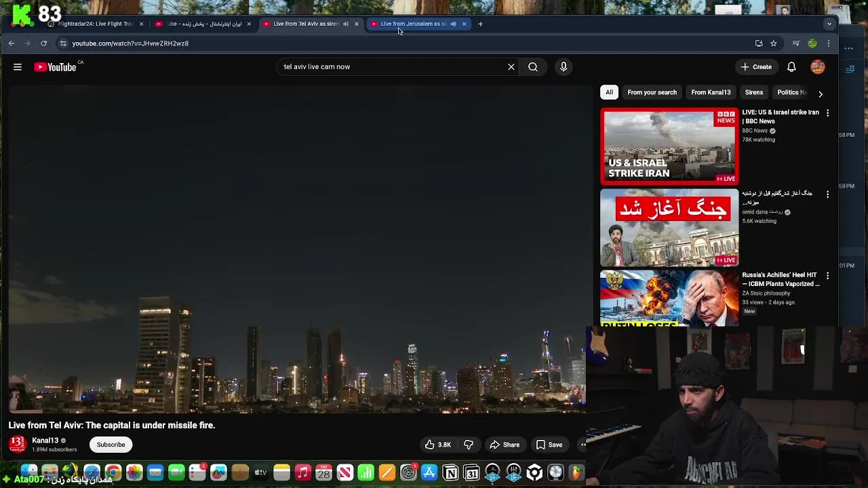
Task: Open the omid dana live thumbnail
Action: pyautogui.click(x=669, y=228)
